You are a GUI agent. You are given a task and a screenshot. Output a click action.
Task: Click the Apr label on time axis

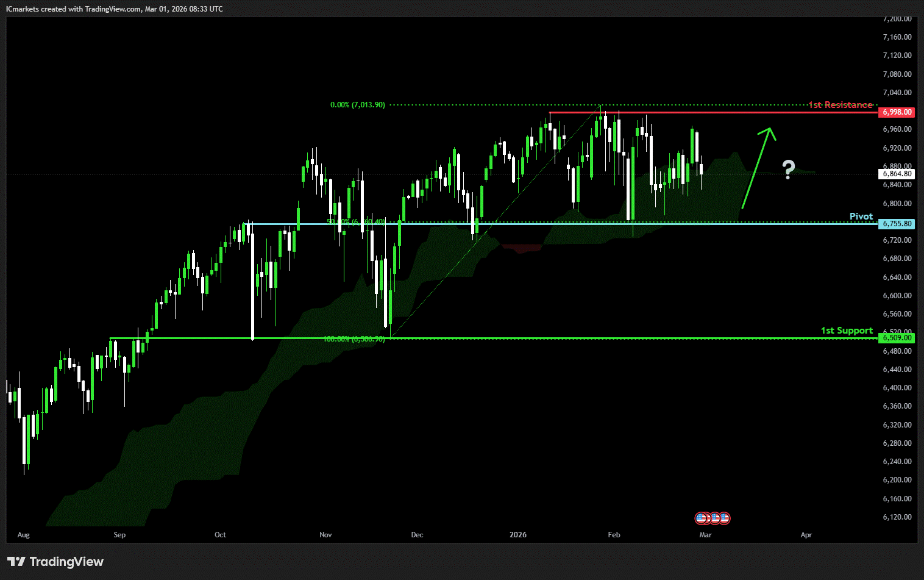806,535
